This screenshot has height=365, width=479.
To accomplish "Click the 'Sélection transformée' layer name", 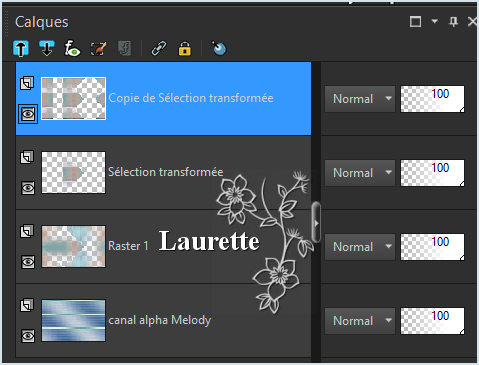I will pos(166,172).
